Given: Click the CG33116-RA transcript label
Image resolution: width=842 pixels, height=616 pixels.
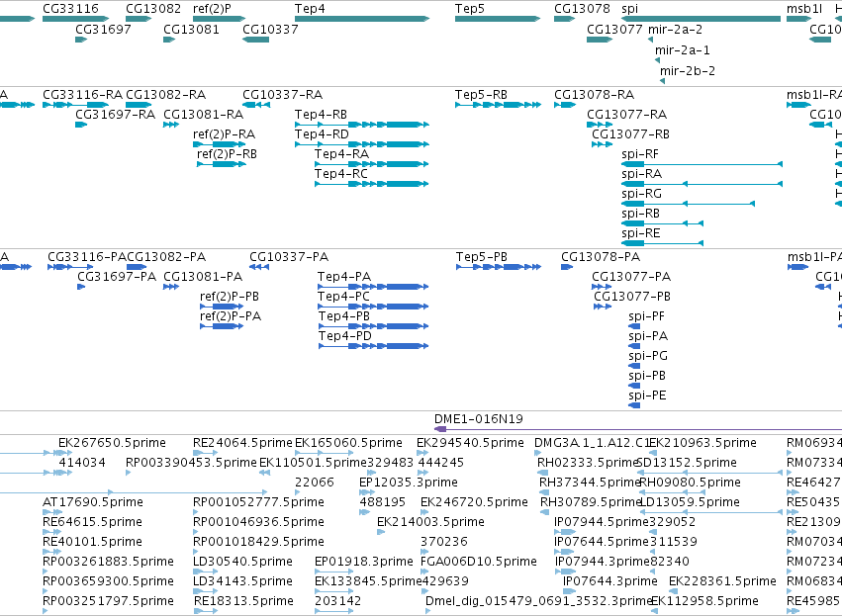Looking at the screenshot, I should [x=83, y=95].
